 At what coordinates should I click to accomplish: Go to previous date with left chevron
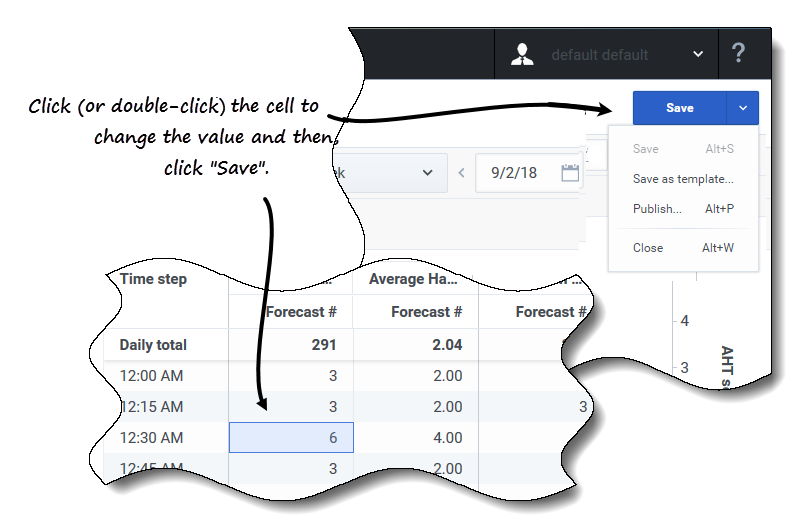[x=461, y=173]
